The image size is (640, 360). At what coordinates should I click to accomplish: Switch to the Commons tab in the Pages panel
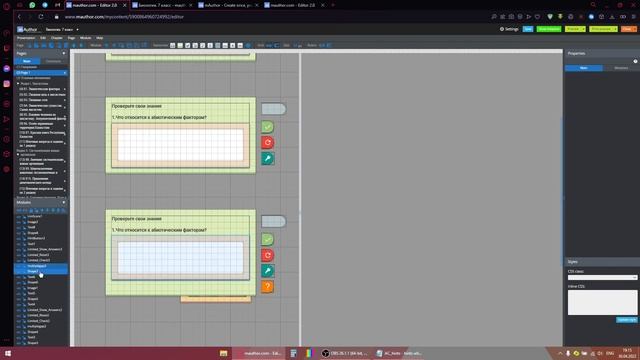(53, 61)
